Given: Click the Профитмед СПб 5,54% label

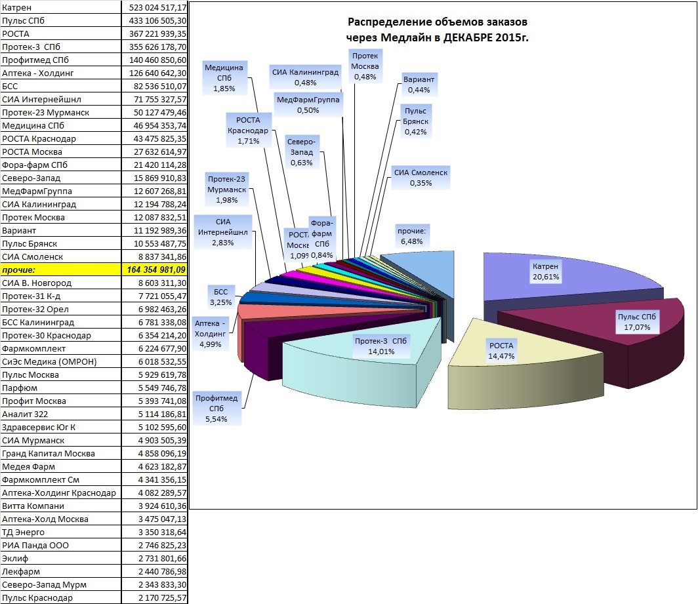Looking at the screenshot, I should pos(216,409).
